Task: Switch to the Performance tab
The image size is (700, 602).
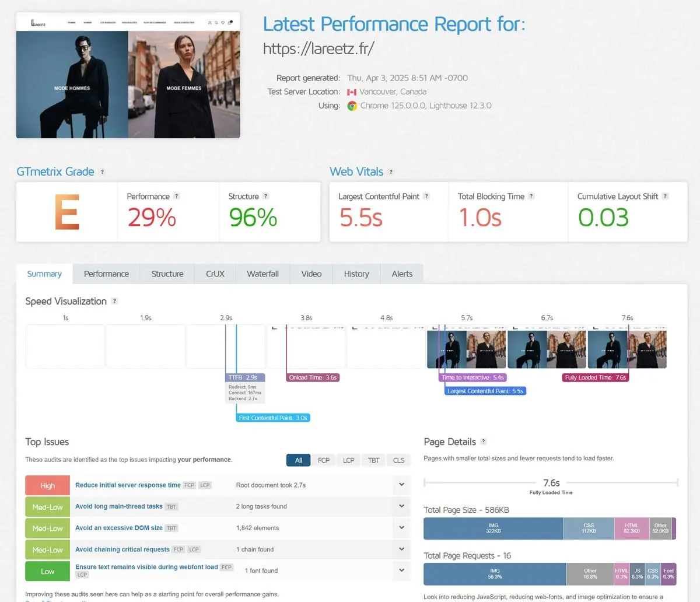Action: pyautogui.click(x=106, y=274)
